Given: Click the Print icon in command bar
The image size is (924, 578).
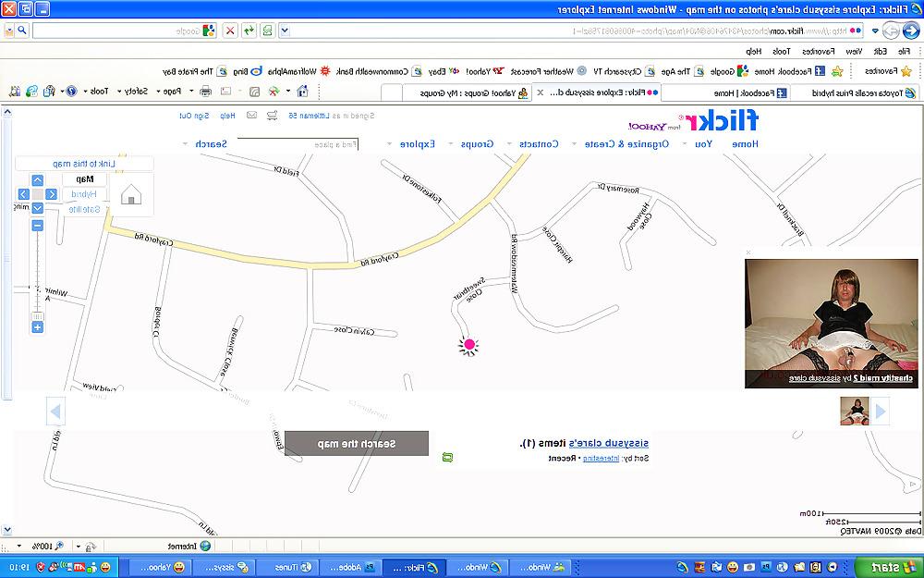Looking at the screenshot, I should tap(205, 92).
